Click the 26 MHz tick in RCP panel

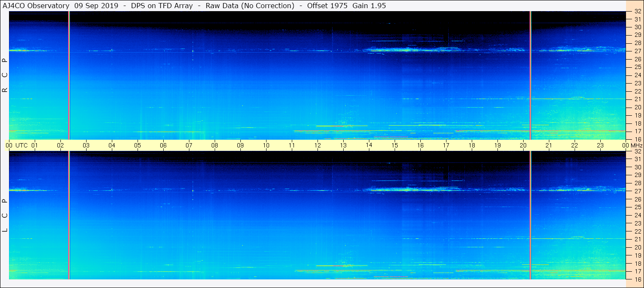point(638,59)
